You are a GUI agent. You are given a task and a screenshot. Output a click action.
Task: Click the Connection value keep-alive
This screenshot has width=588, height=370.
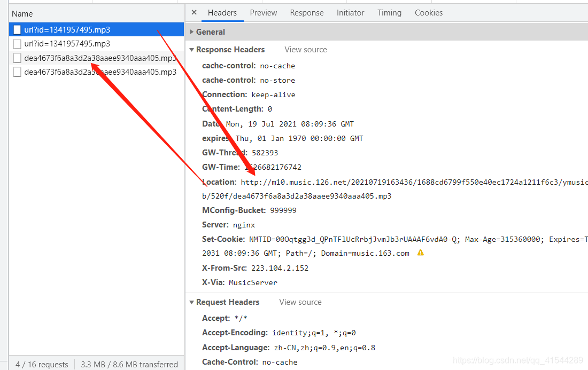(273, 95)
